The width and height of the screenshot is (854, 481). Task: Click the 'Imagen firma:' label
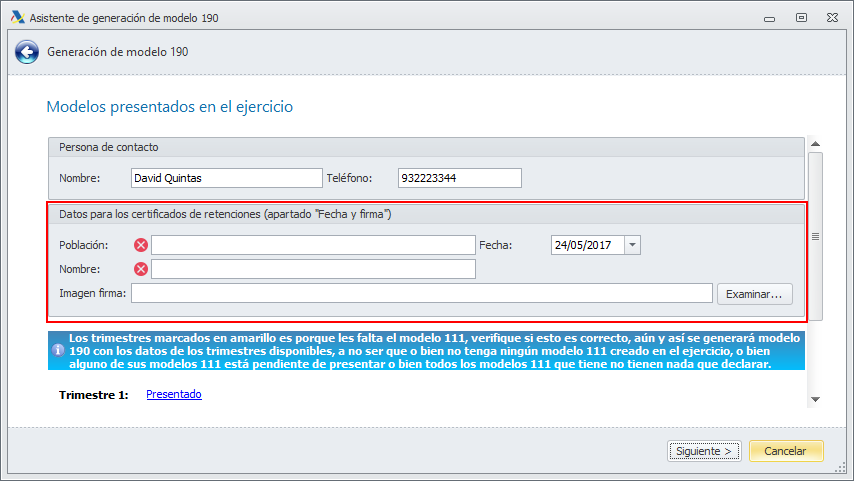(93, 293)
